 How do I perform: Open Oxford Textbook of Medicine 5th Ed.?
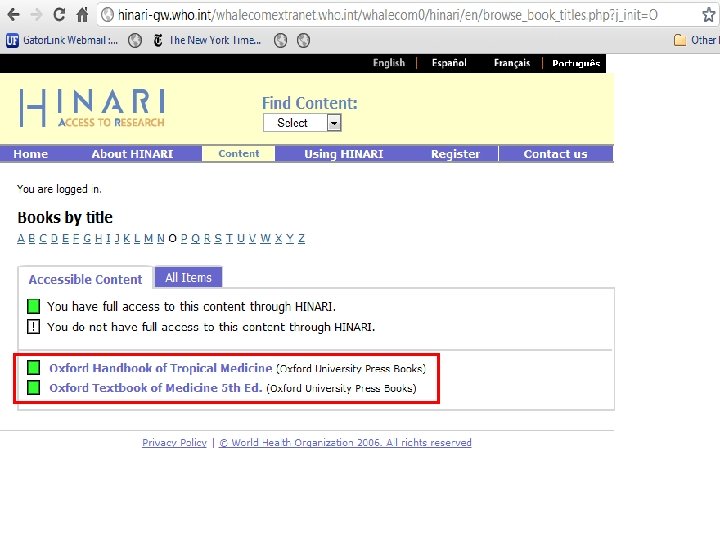(x=156, y=388)
